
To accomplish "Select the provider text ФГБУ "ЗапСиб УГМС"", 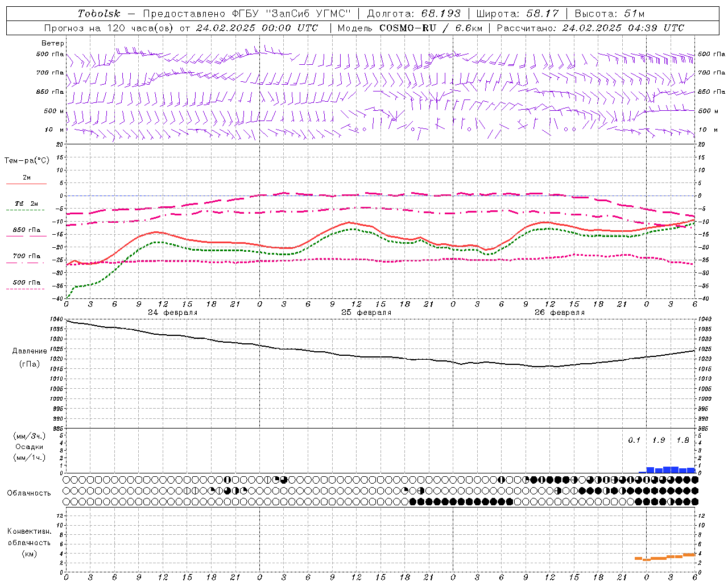I will pos(292,14).
